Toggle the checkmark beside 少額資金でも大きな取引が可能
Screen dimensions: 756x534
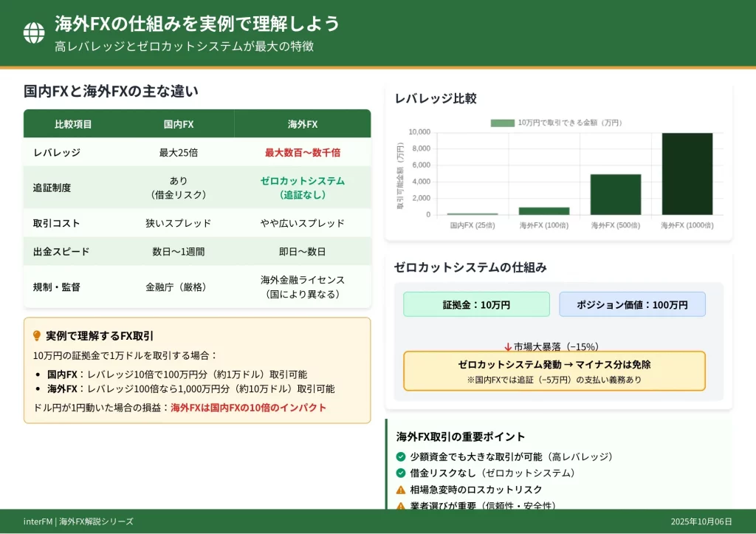tap(401, 457)
